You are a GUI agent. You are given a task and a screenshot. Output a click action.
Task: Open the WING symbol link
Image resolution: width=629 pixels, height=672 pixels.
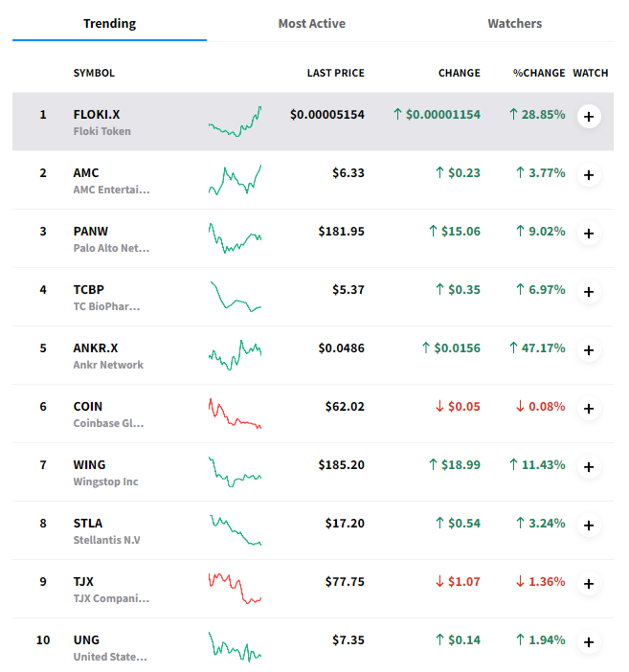pyautogui.click(x=89, y=464)
